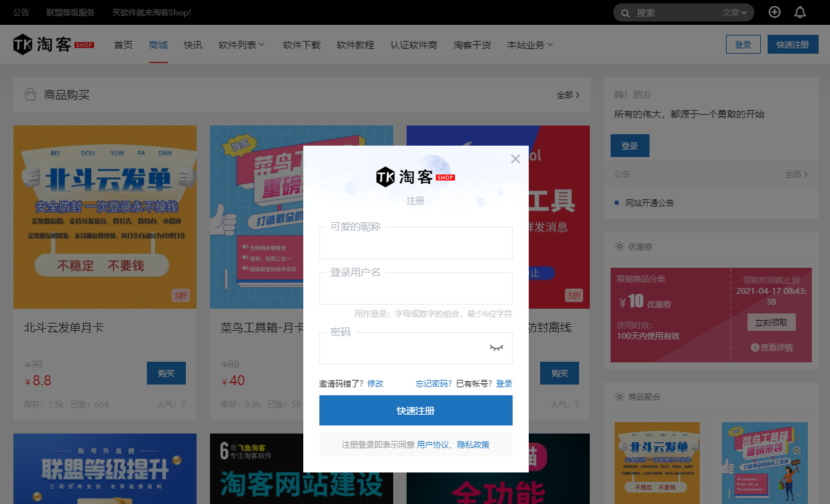Click the 5折 discount badge
This screenshot has width=830, height=504.
pyautogui.click(x=574, y=295)
